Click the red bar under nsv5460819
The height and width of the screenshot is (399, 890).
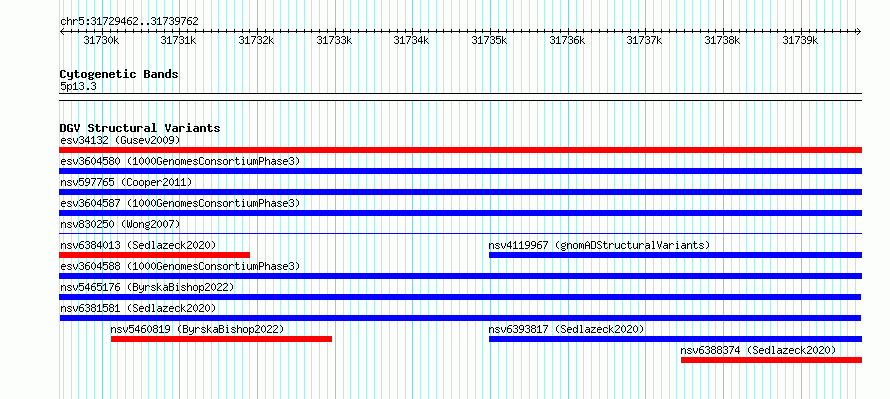pyautogui.click(x=221, y=339)
